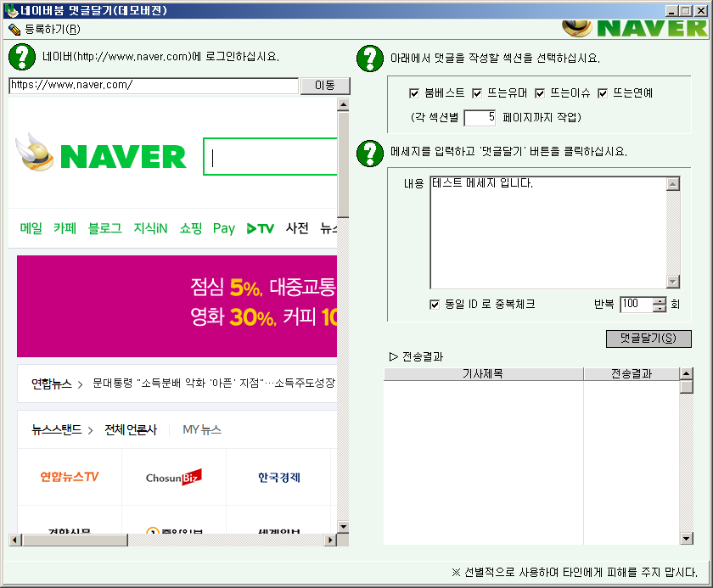Open Naver TV icon link
Screen dimensions: 713x588
260,228
